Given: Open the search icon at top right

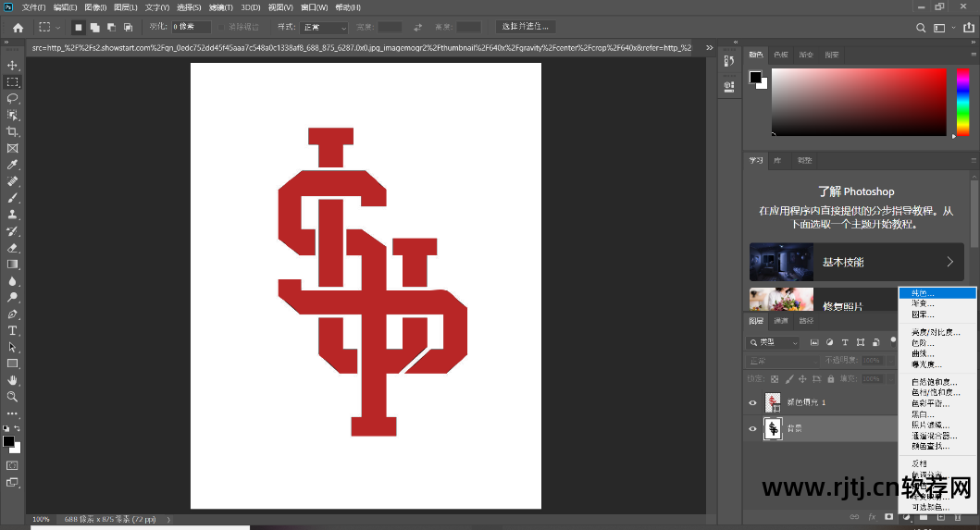Looking at the screenshot, I should [x=921, y=28].
